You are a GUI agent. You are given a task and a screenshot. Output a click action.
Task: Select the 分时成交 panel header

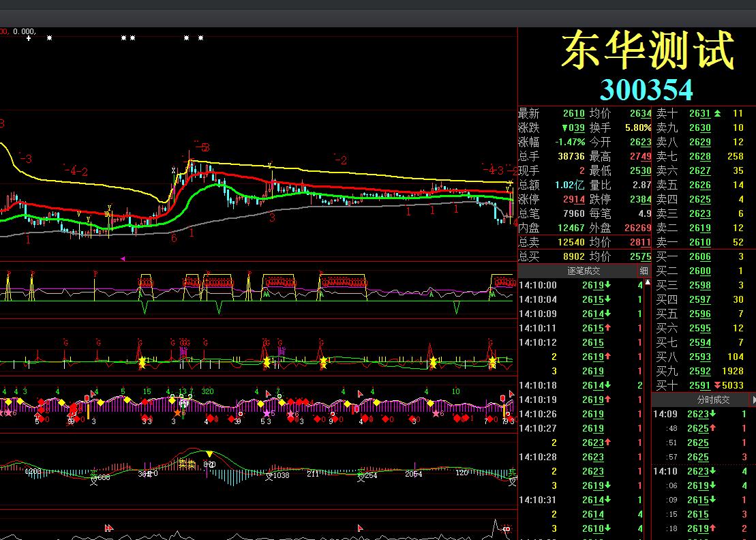[713, 400]
